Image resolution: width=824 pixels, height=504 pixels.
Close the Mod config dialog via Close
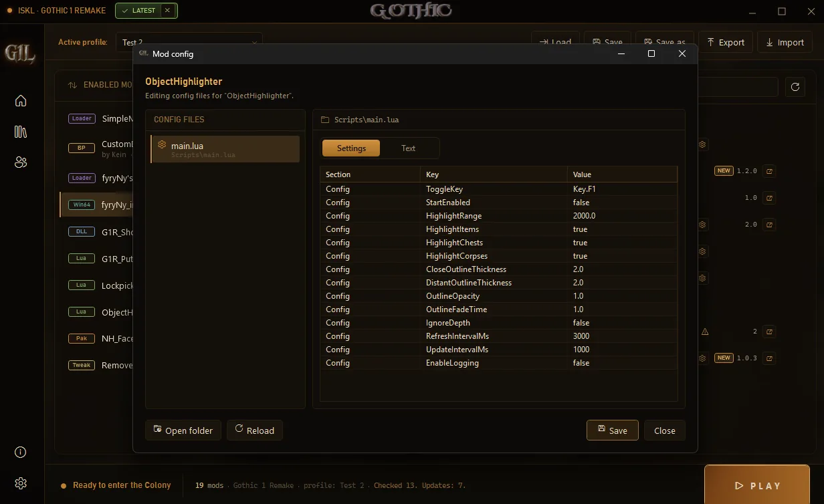[665, 430]
